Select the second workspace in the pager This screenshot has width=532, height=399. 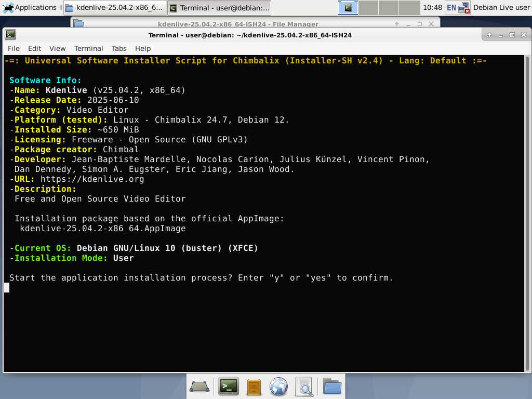tap(368, 7)
